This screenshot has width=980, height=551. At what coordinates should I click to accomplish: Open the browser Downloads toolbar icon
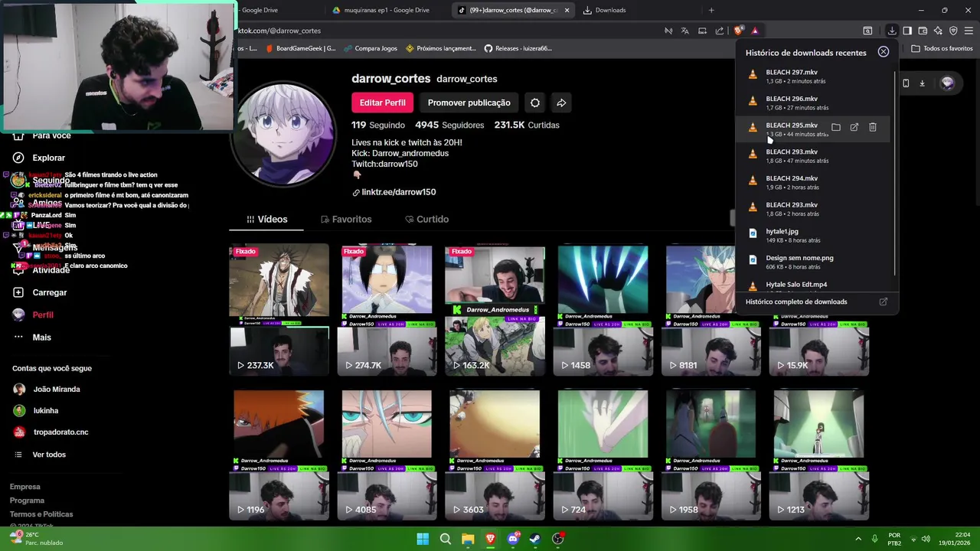[892, 31]
